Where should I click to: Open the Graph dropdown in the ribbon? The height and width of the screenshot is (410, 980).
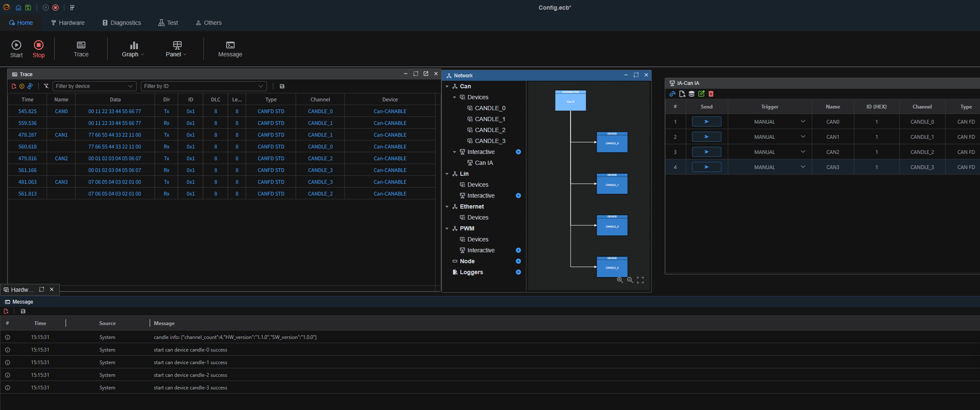click(133, 49)
